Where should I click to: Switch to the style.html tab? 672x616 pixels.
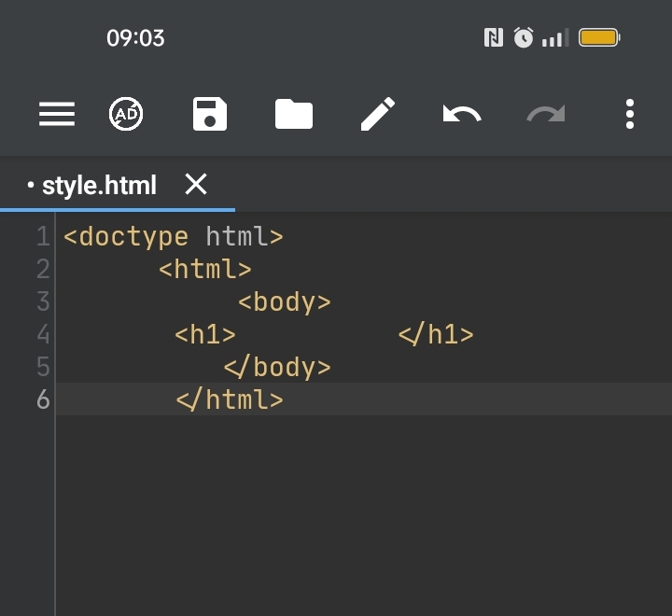click(99, 185)
